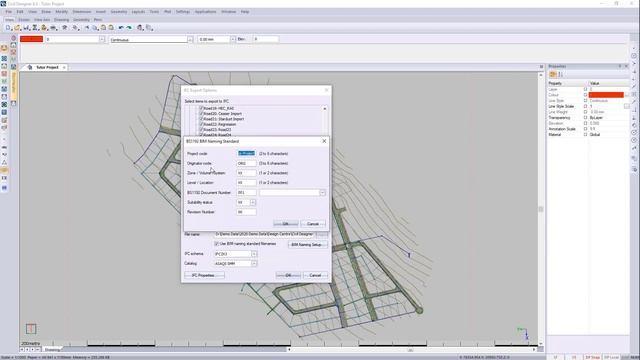
Task: Uncheck the Road22 Regression item
Action: click(201, 124)
